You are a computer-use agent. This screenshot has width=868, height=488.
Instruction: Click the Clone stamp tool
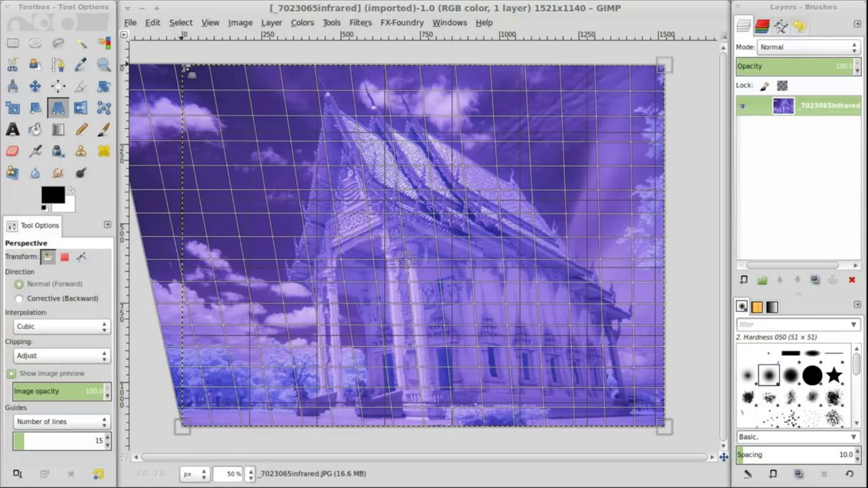(x=81, y=151)
